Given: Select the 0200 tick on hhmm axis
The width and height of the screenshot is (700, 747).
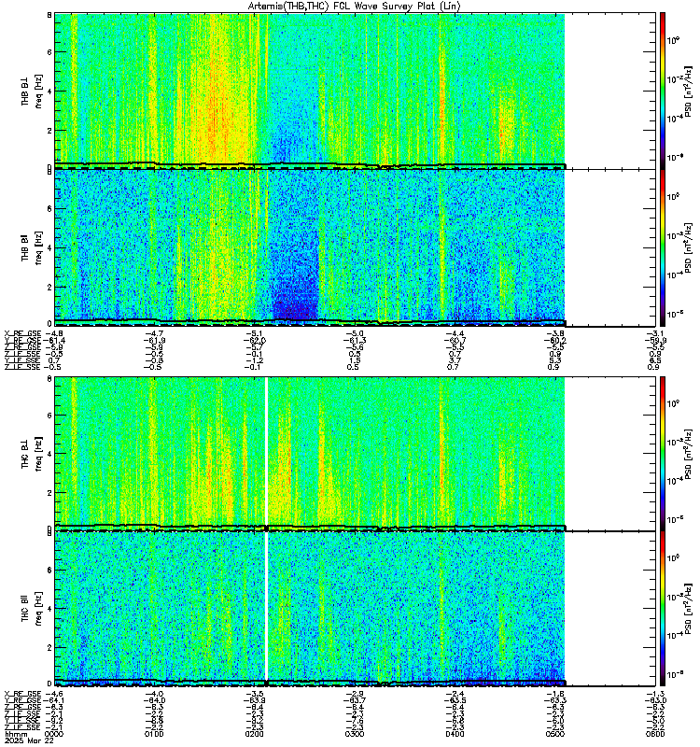Looking at the screenshot, I should point(255,733).
